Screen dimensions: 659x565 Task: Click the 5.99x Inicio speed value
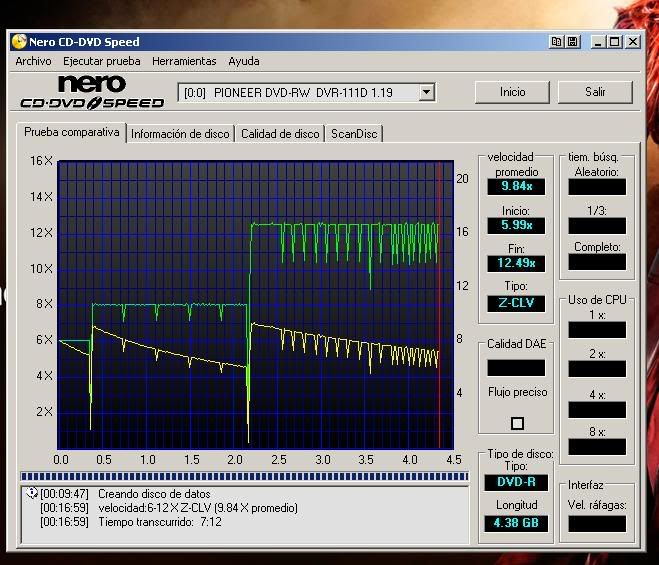[x=517, y=225]
